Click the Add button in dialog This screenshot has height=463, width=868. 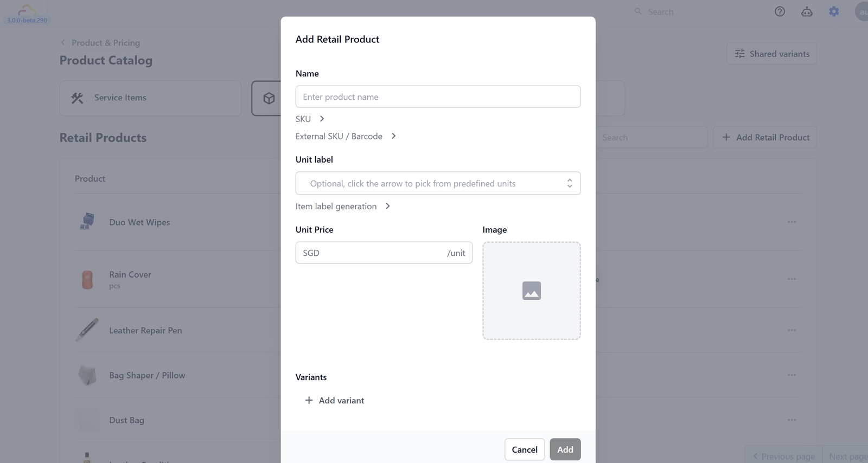coord(565,449)
